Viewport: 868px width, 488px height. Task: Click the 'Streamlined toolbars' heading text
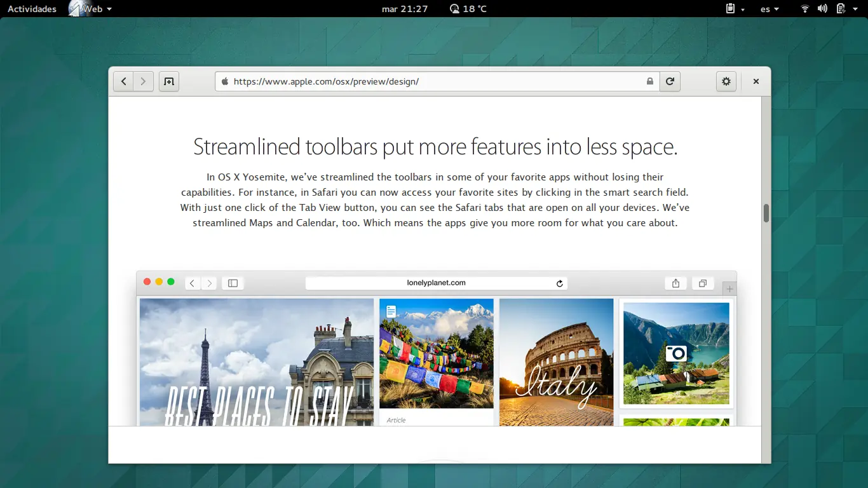pos(435,147)
